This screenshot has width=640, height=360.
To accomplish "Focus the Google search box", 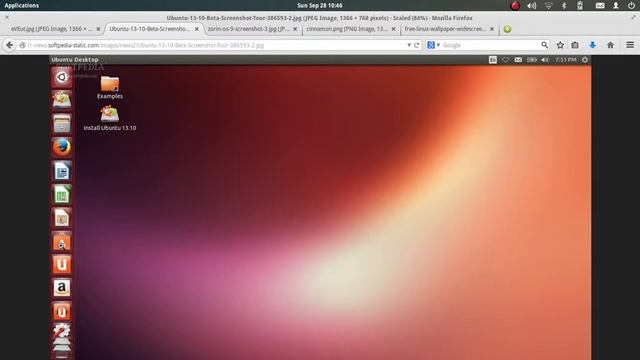I will (491, 45).
